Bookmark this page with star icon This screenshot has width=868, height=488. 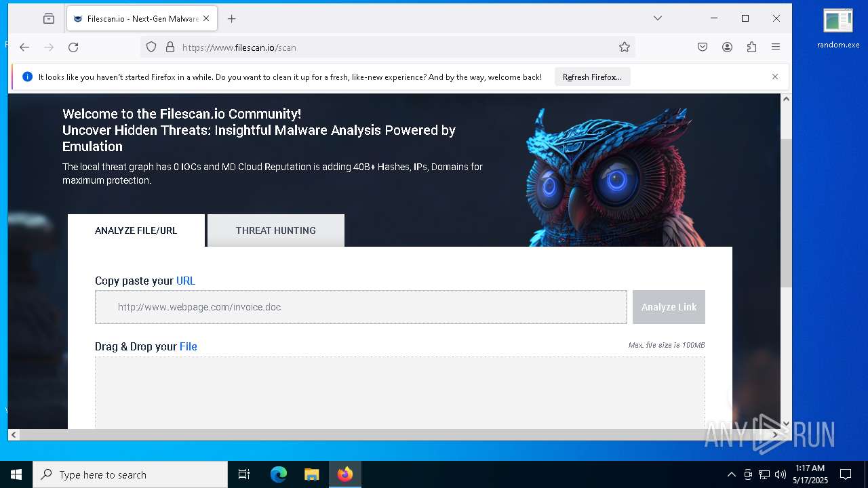[x=624, y=47]
